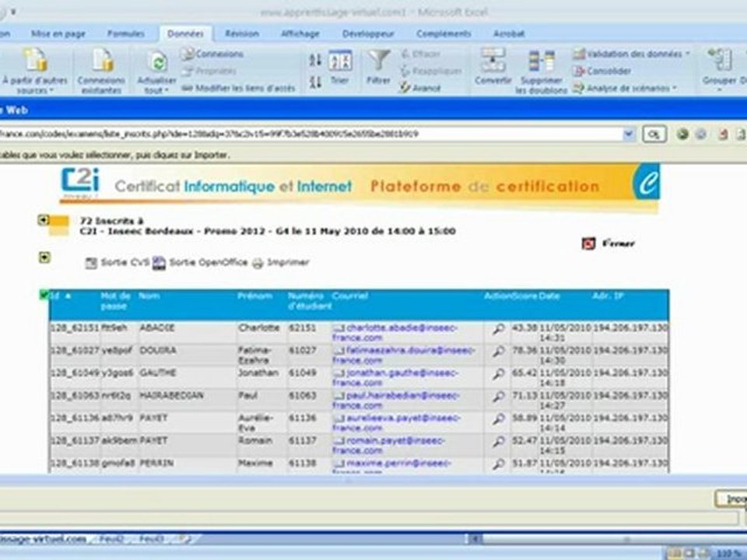
Task: Click the Convertir icon
Action: pyautogui.click(x=493, y=67)
